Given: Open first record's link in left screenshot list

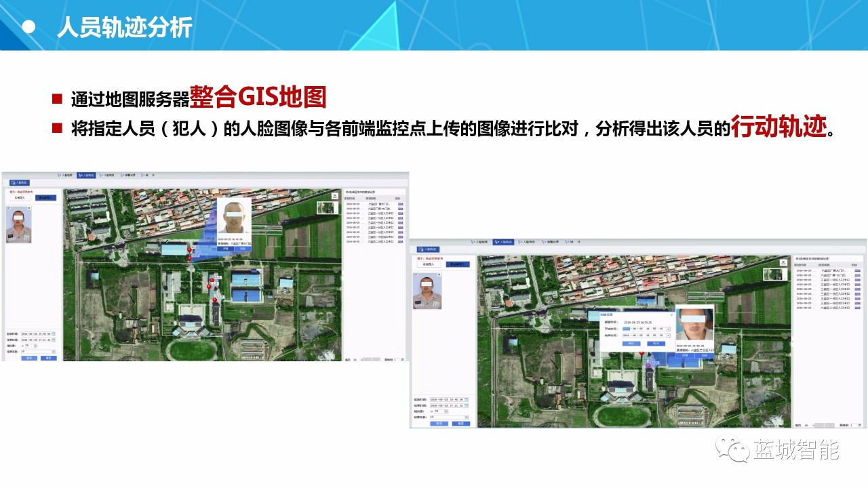Looking at the screenshot, I should (x=401, y=203).
